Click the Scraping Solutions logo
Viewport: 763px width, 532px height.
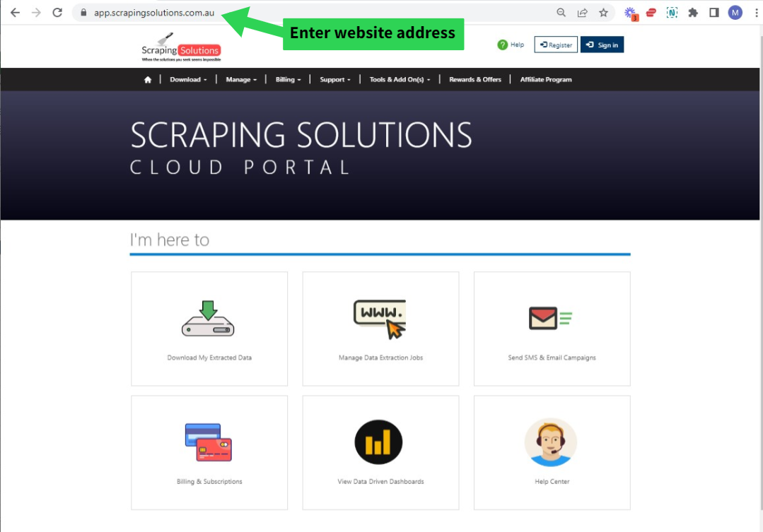click(181, 47)
